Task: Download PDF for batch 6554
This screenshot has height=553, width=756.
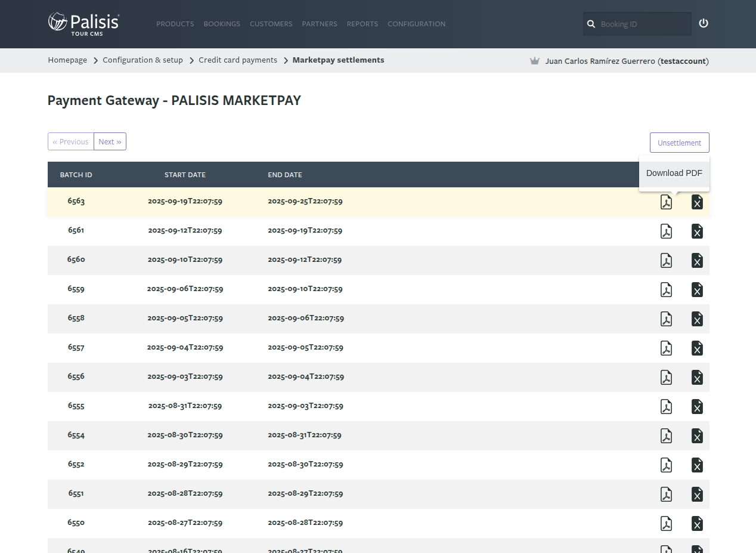Action: point(666,436)
